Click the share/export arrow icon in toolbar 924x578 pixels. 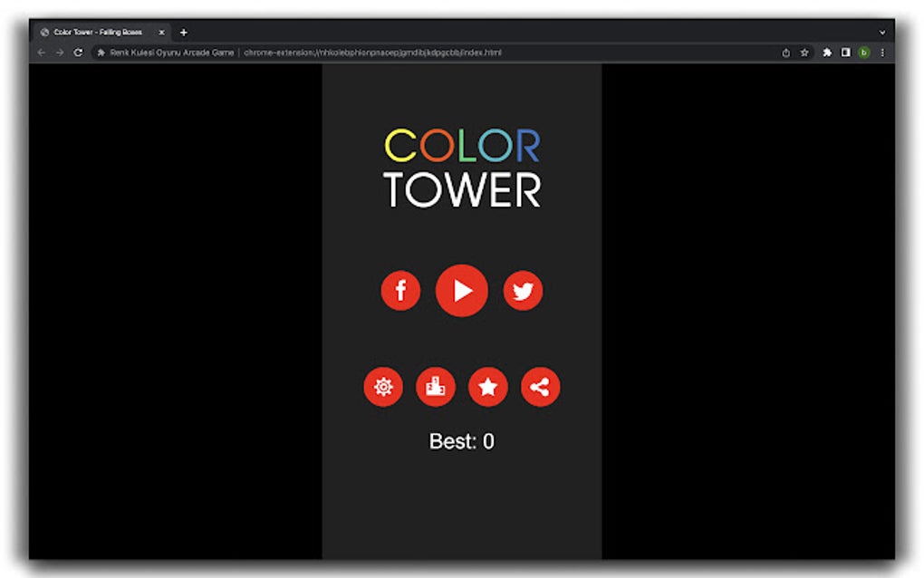coord(786,53)
